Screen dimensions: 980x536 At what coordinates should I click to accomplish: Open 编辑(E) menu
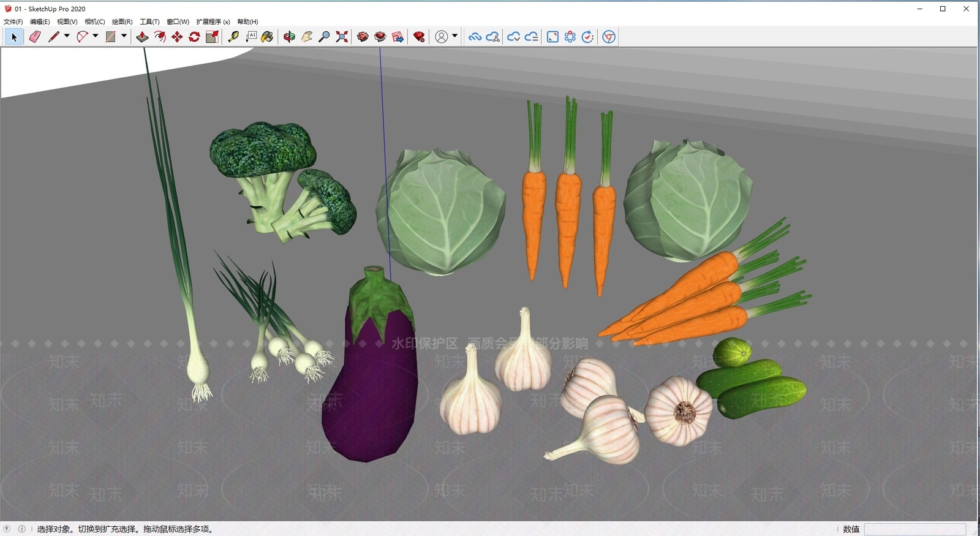[40, 21]
